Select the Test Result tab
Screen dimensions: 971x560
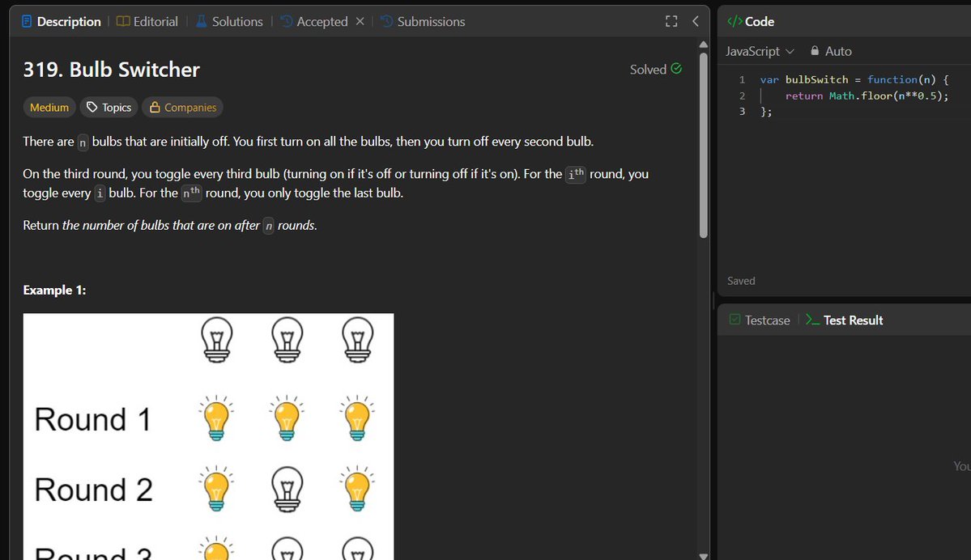845,320
